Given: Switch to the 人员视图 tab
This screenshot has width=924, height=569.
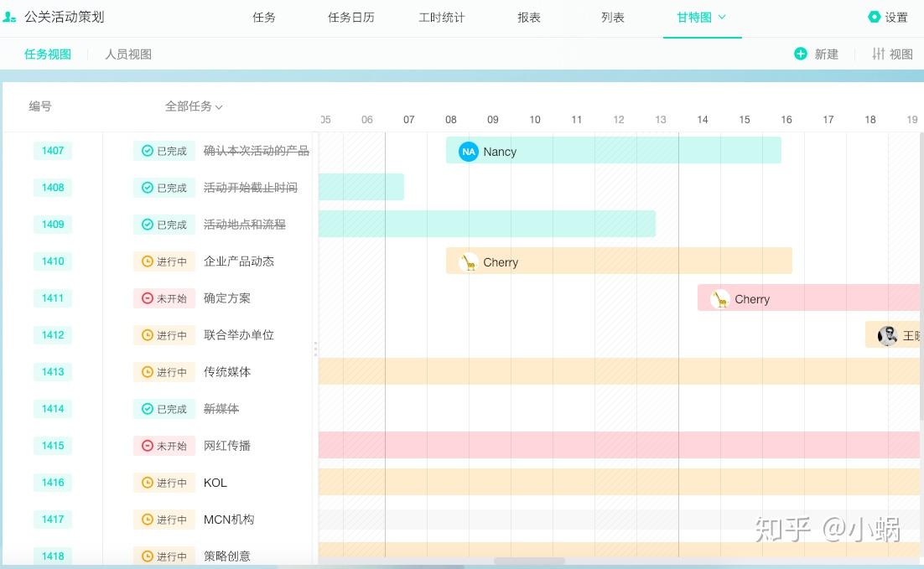Looking at the screenshot, I should 128,54.
